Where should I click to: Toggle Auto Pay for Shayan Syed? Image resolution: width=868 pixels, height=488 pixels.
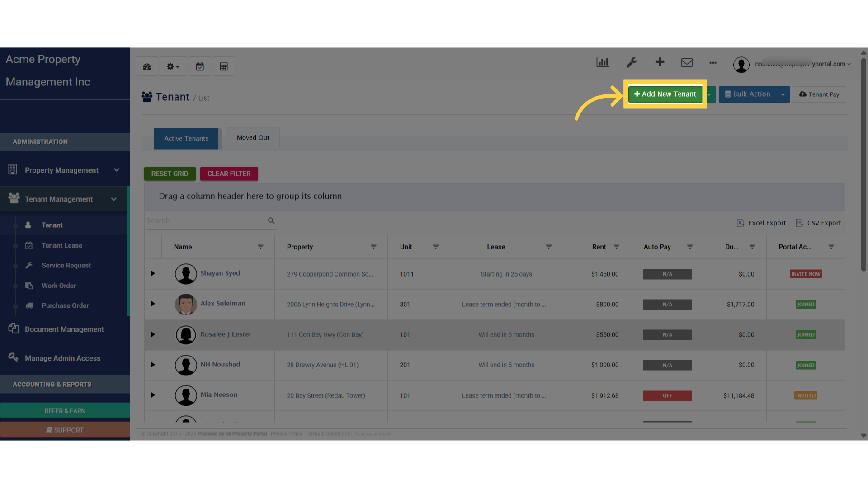point(667,274)
